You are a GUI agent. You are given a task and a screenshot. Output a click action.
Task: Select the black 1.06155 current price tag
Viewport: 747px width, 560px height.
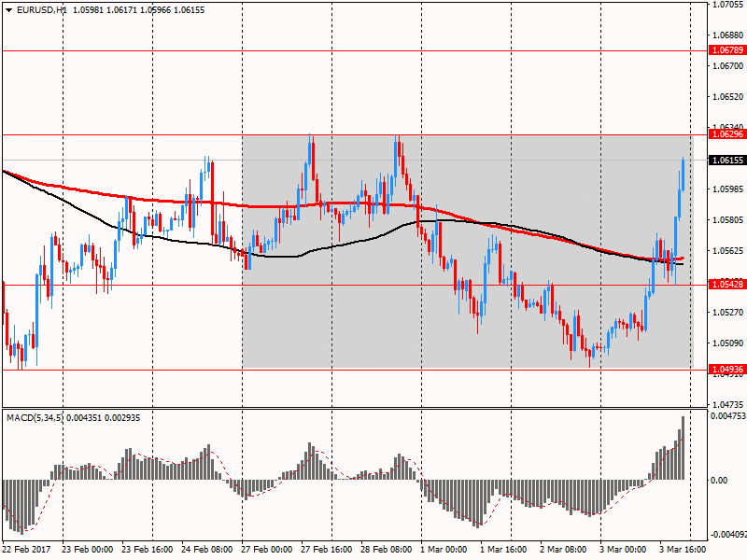(726, 161)
